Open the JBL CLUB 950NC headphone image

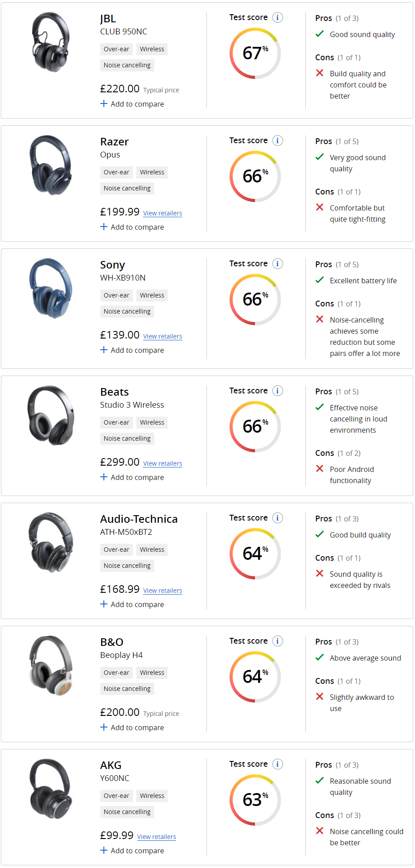[x=51, y=42]
